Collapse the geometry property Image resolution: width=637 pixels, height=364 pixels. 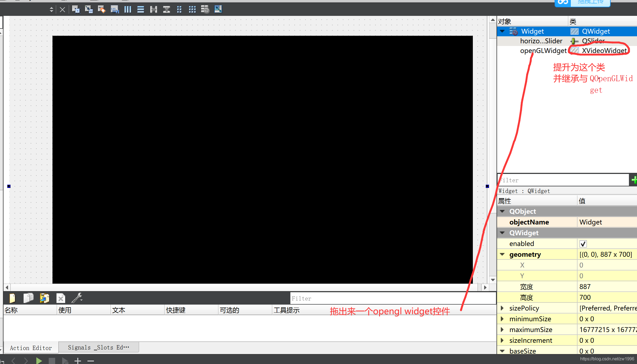coord(502,254)
